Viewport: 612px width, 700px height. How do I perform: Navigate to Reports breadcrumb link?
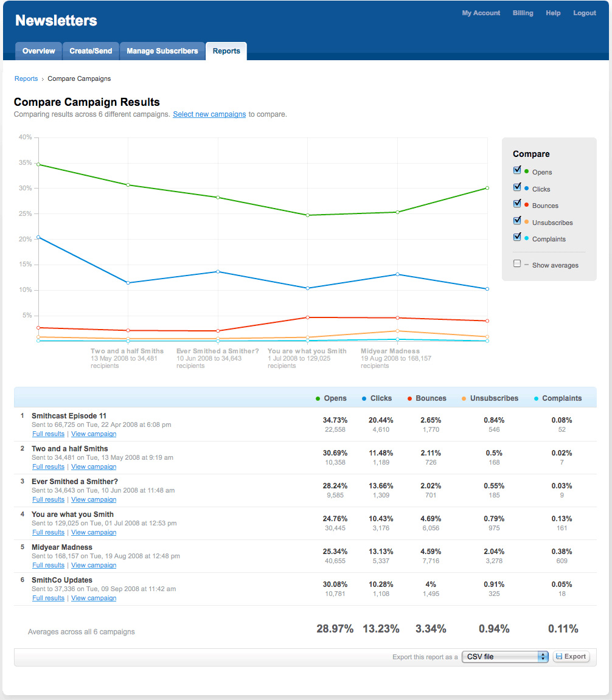tap(26, 78)
